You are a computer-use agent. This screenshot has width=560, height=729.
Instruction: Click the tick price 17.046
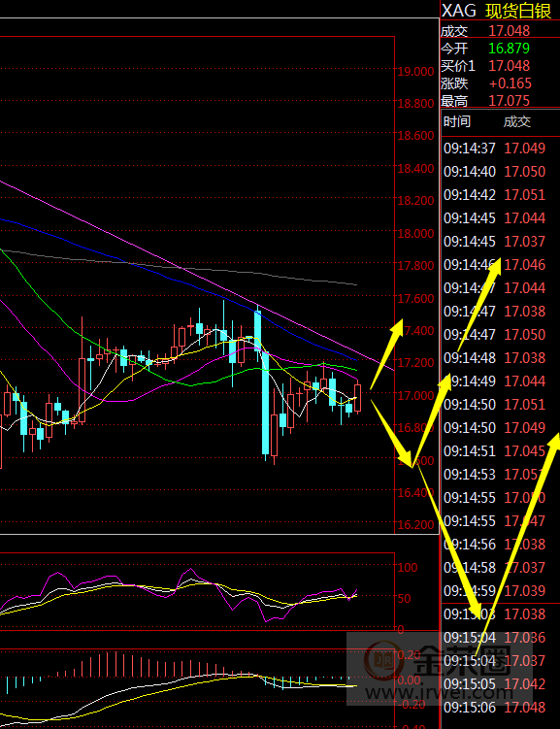click(x=525, y=265)
